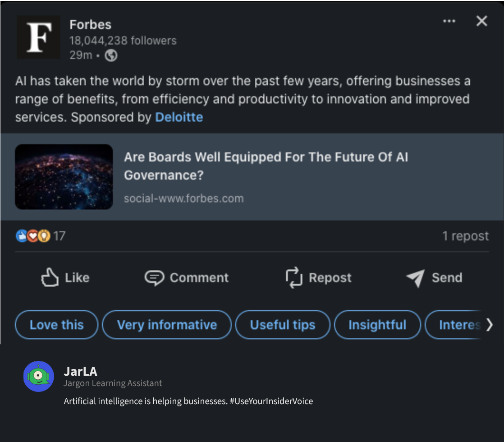Open the Deloitte sponsor link
The height and width of the screenshot is (442, 504).
[179, 117]
